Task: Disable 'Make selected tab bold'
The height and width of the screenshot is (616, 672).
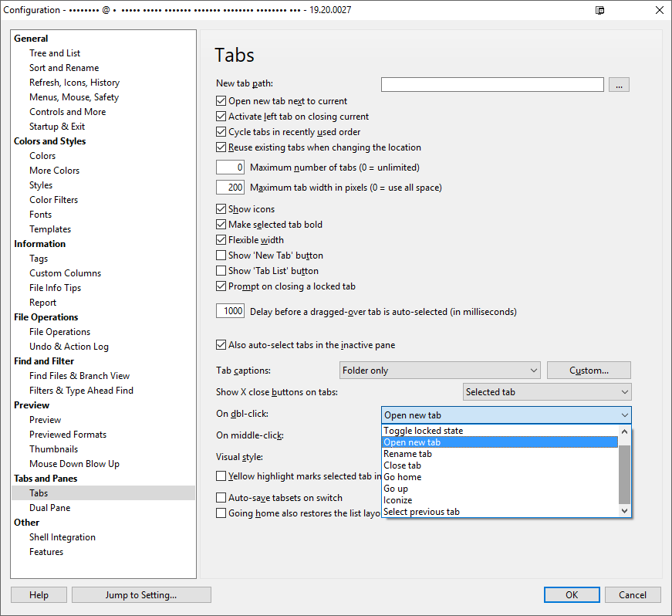Action: pyautogui.click(x=221, y=224)
